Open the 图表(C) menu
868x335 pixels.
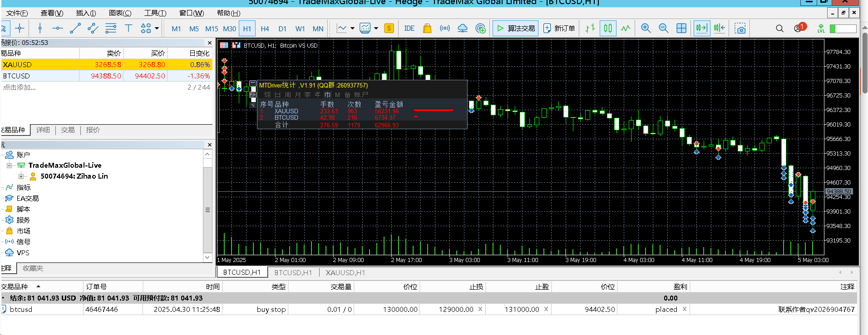click(x=120, y=13)
